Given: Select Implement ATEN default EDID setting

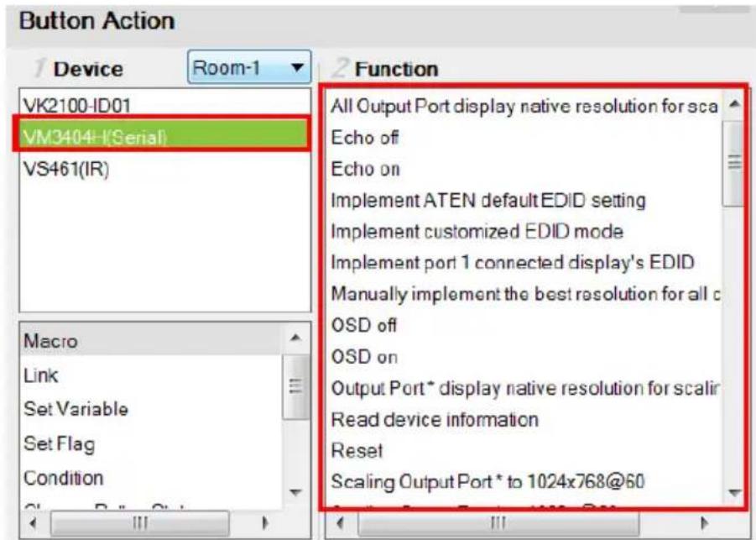Looking at the screenshot, I should pyautogui.click(x=524, y=200).
